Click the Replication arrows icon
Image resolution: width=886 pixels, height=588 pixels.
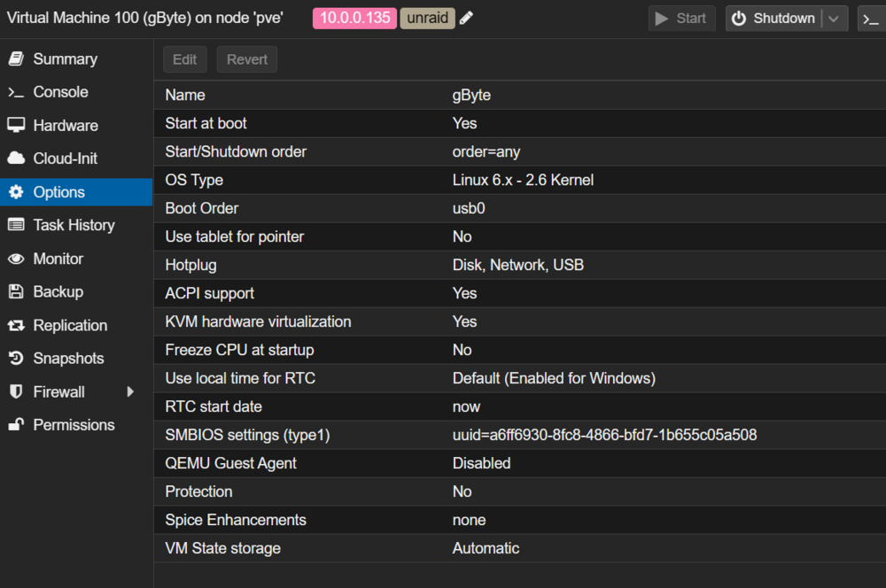coord(16,325)
